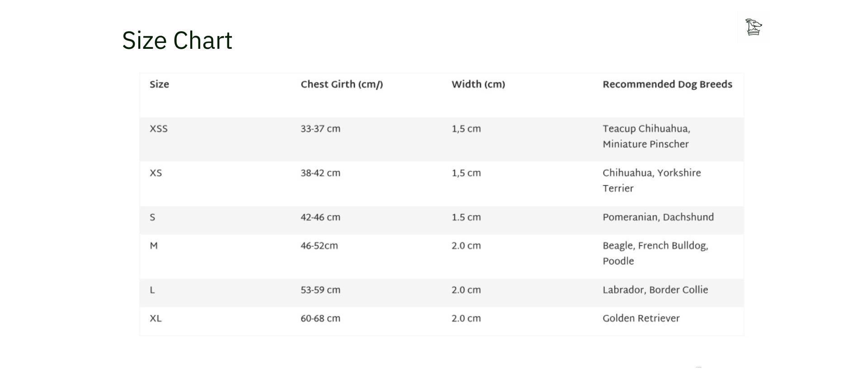Click the 53-59 cm chest girth cell
Screen dimensions: 868x390
point(321,290)
